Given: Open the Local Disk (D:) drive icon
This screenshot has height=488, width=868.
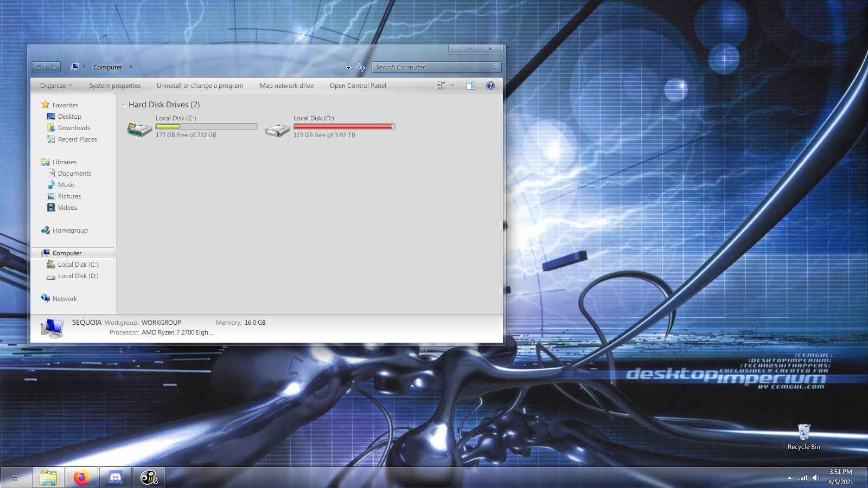Looking at the screenshot, I should pos(277,130).
